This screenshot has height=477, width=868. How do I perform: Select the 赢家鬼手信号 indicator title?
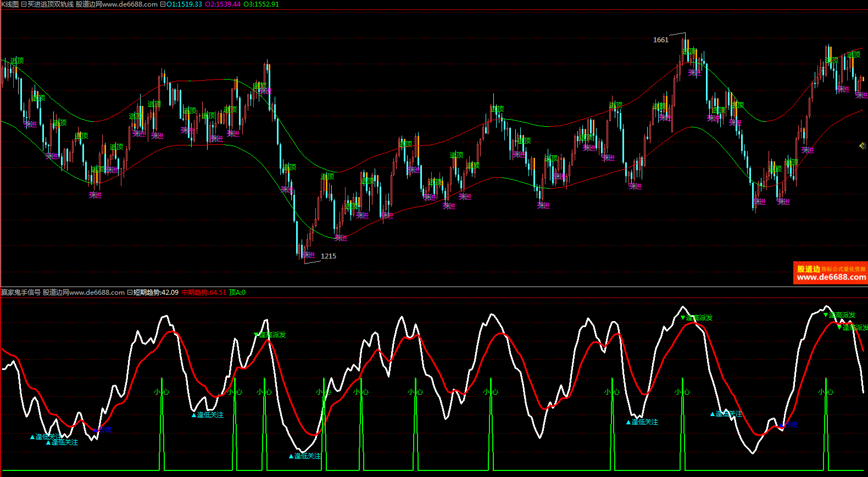[21, 293]
